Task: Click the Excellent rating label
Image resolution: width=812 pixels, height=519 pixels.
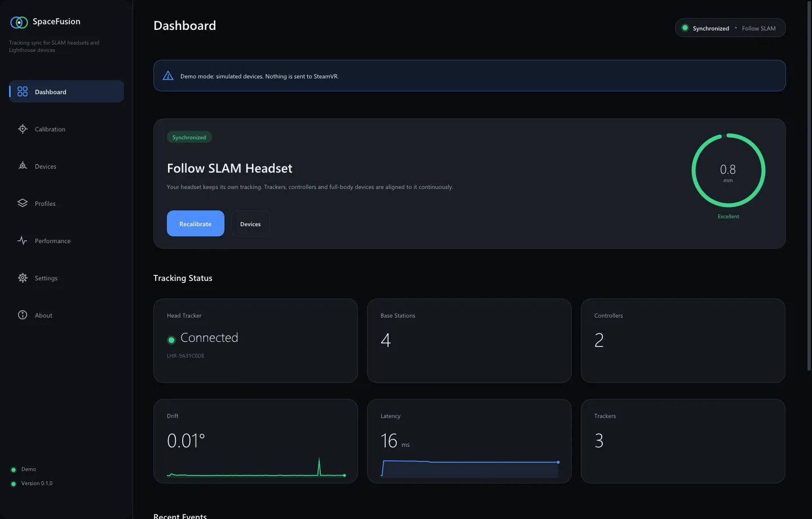Action: tap(728, 217)
